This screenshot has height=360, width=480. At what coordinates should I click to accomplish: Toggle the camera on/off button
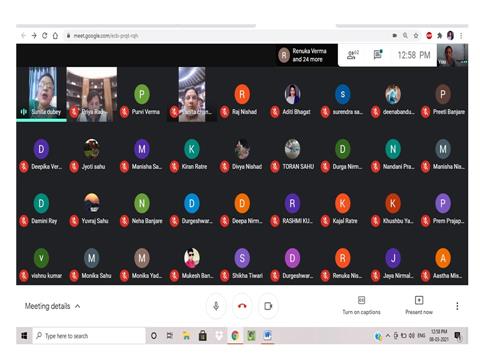click(x=268, y=306)
